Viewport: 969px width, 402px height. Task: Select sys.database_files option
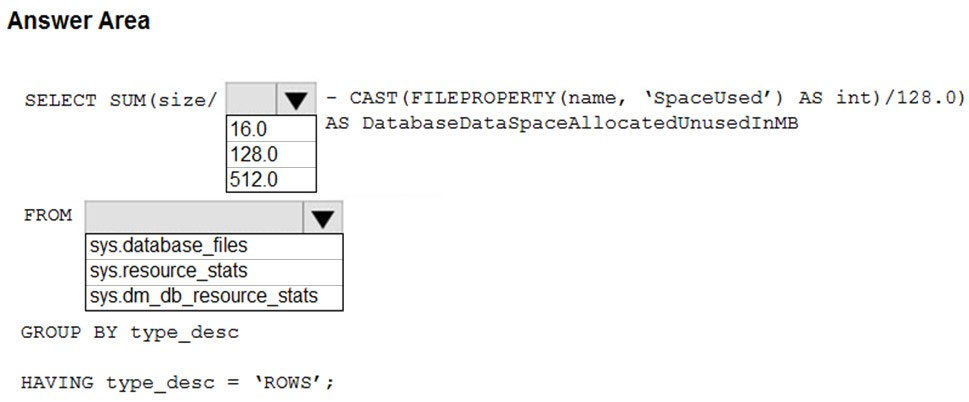[x=214, y=246]
